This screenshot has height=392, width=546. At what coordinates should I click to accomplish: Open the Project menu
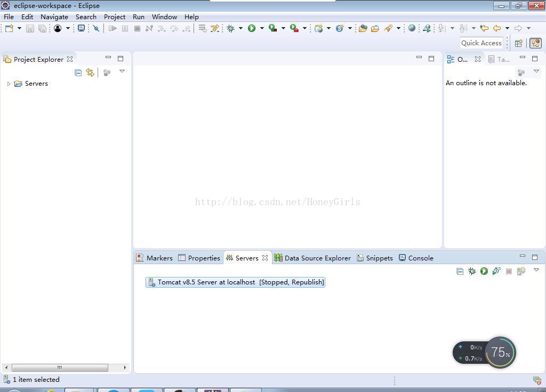click(115, 17)
